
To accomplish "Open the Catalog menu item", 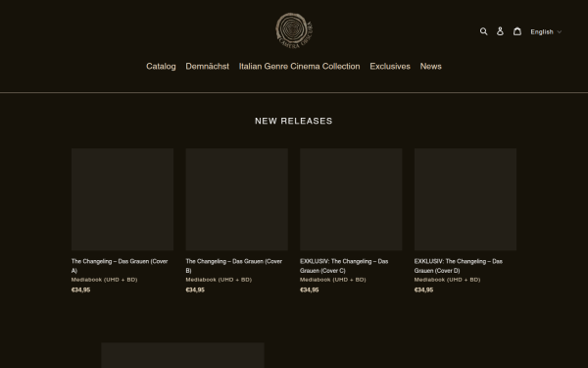I will [161, 67].
